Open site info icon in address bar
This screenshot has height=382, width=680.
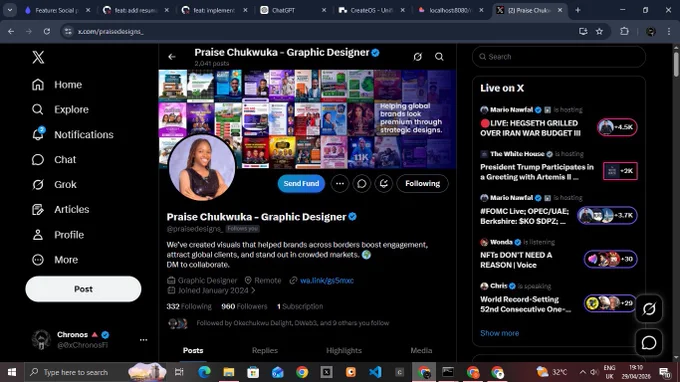[x=68, y=31]
